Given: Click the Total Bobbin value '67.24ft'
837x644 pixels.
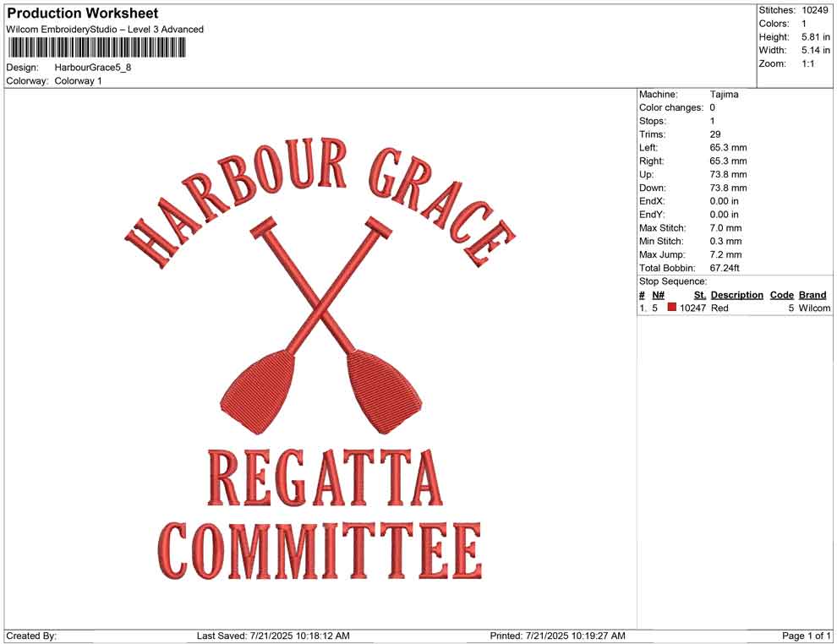Looking at the screenshot, I should point(725,268).
